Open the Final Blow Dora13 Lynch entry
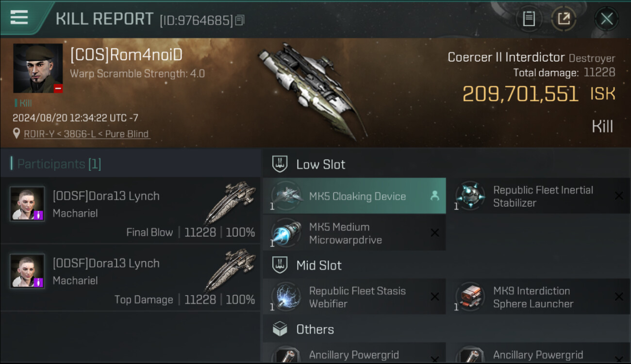 131,211
